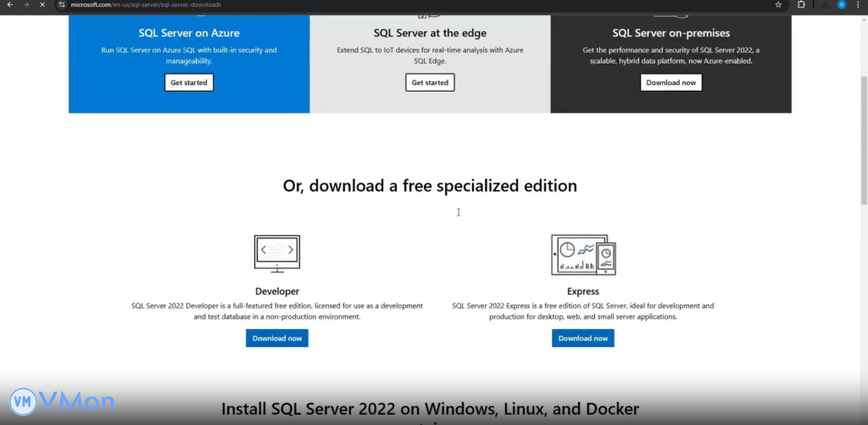Screen dimensions: 868x425
Task: Download the SQL Server 2022 Developer edition
Action: [x=277, y=338]
